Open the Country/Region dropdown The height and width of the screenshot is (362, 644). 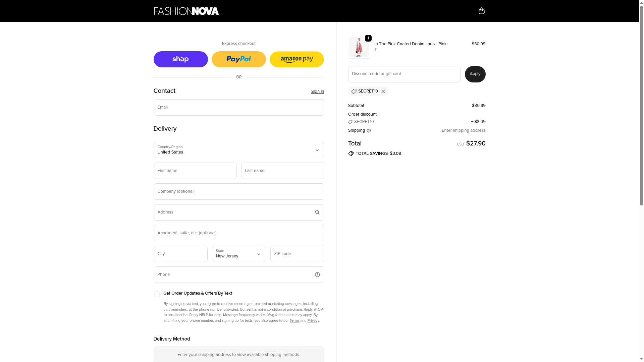[238, 150]
